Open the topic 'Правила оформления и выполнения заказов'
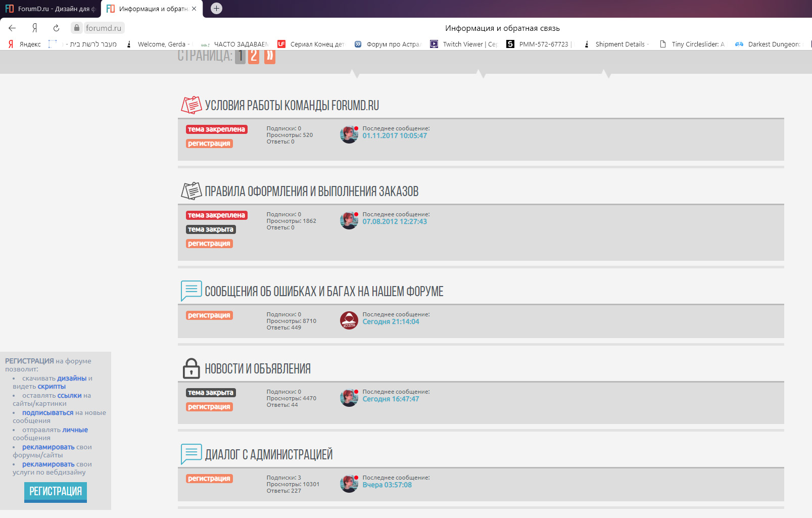 click(x=312, y=192)
